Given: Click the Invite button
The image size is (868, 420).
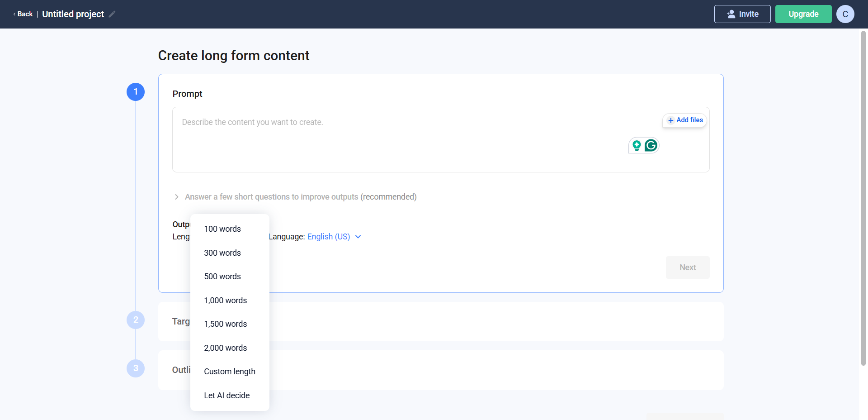Looking at the screenshot, I should coord(742,14).
